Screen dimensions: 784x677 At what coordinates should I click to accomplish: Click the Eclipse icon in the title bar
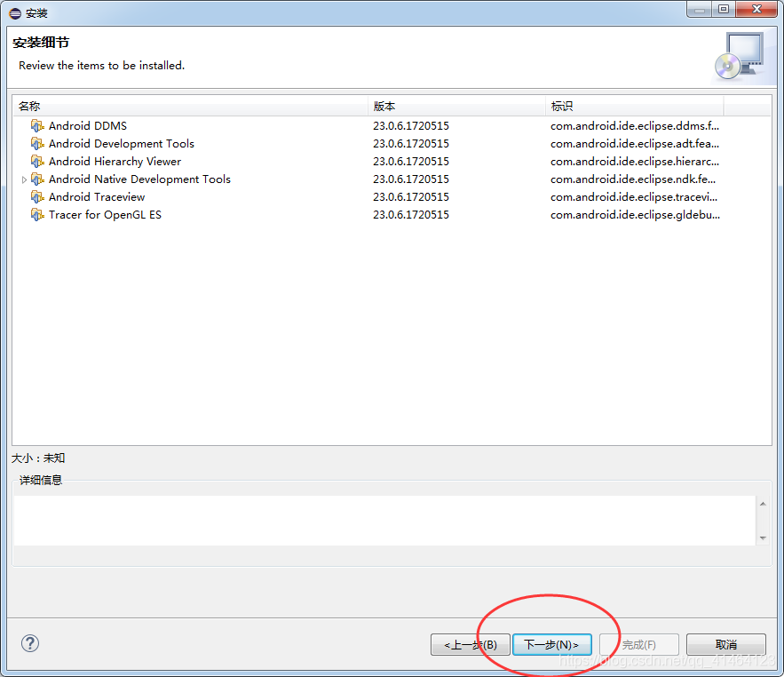pyautogui.click(x=15, y=13)
